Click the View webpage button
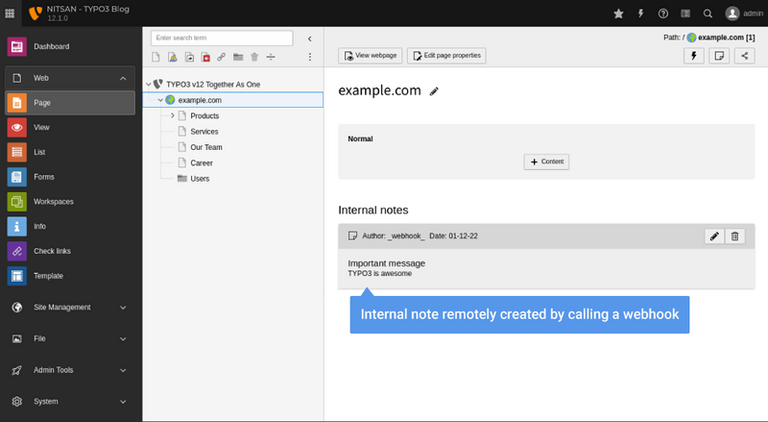The width and height of the screenshot is (768, 422). [370, 56]
